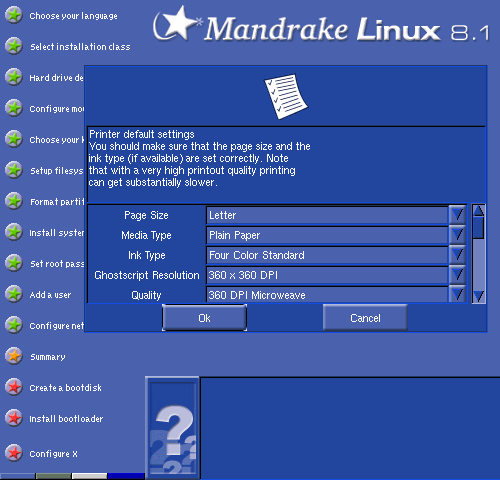The width and height of the screenshot is (500, 480).
Task: Select the orange star next to Summary
Action: pyautogui.click(x=14, y=356)
